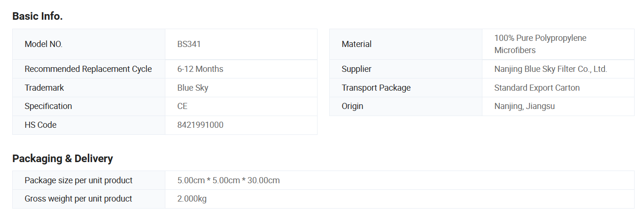Click the Transport Package label

[376, 88]
